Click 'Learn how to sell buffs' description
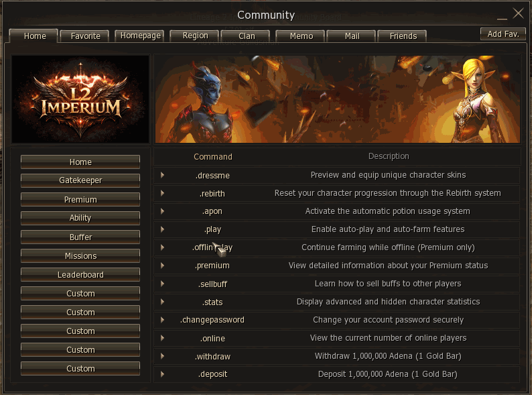The height and width of the screenshot is (395, 532). pyautogui.click(x=388, y=284)
